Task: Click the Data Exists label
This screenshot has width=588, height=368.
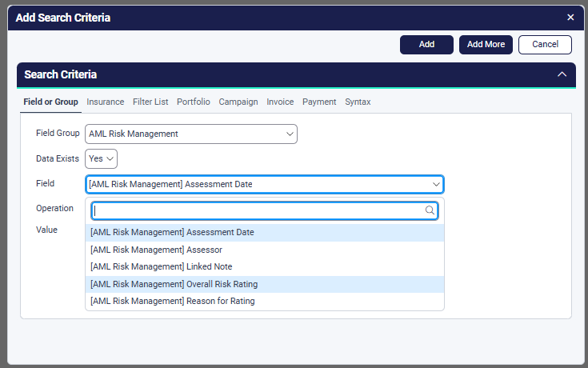Action: pyautogui.click(x=58, y=158)
